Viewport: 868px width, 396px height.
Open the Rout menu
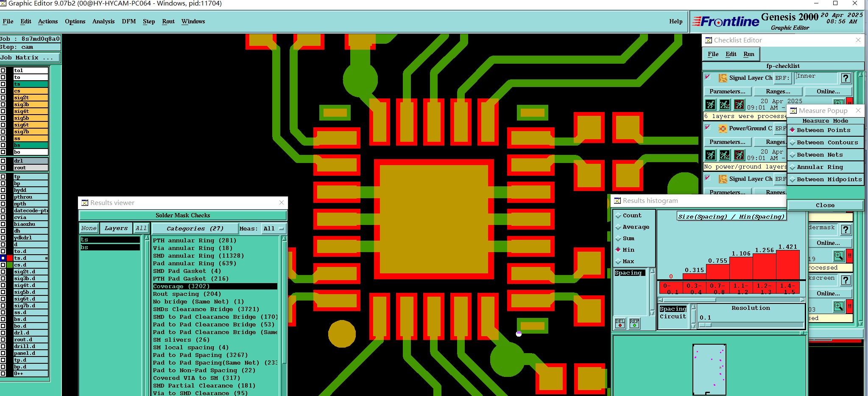[x=168, y=21]
